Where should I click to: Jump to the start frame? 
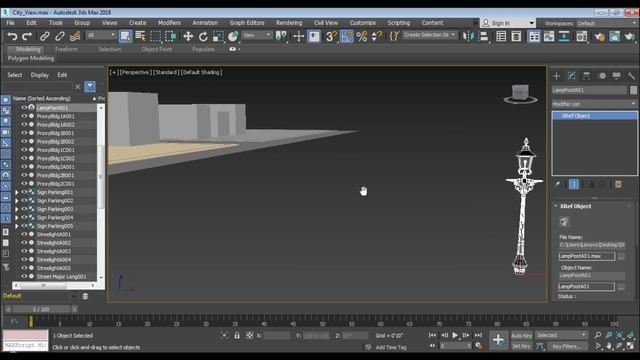click(432, 336)
